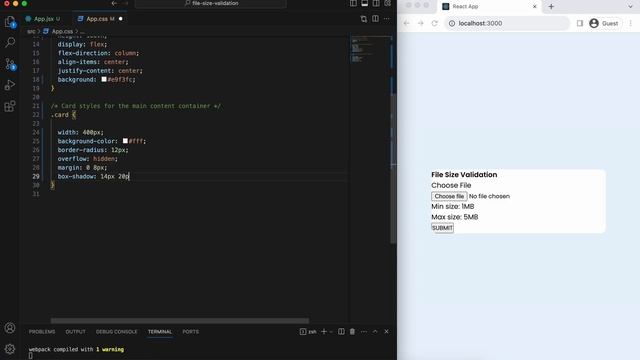Create a new terminal with plus icon
This screenshot has height=360, width=640.
pyautogui.click(x=324, y=331)
